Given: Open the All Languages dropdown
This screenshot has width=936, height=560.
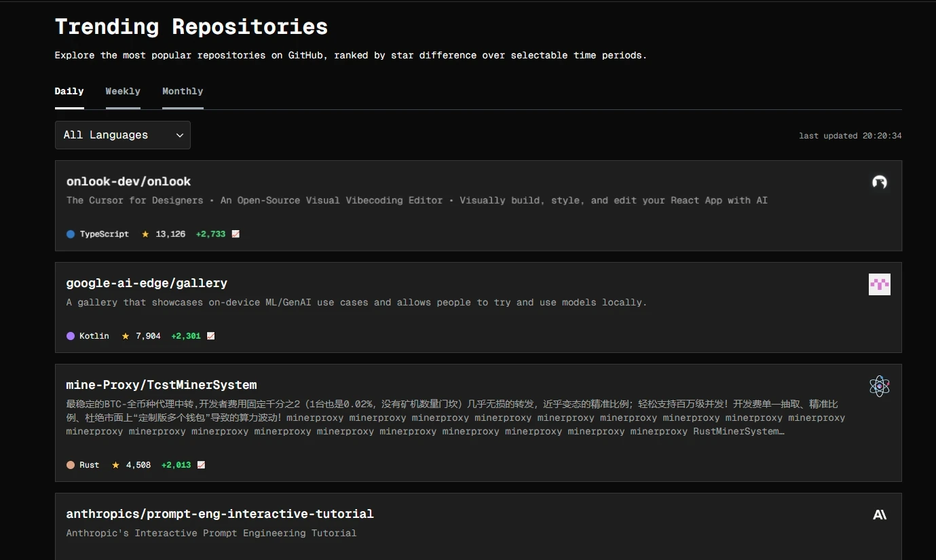Looking at the screenshot, I should (123, 135).
